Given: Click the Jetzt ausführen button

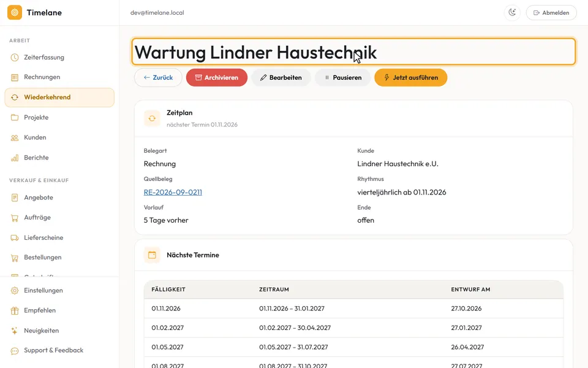Looking at the screenshot, I should (410, 78).
